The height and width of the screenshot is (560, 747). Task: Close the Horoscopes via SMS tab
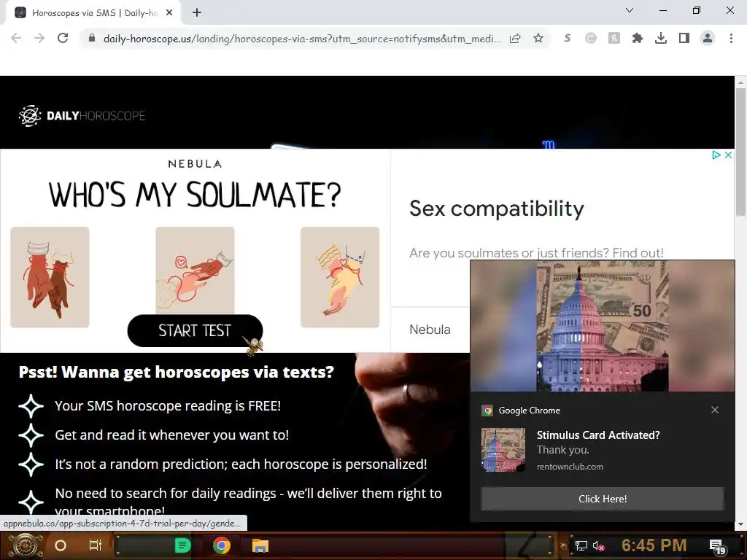(169, 12)
